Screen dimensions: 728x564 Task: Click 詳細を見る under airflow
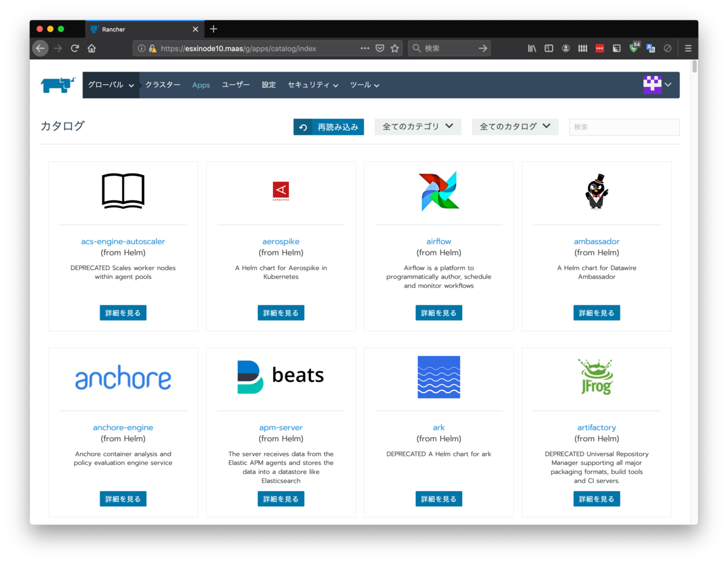click(439, 313)
